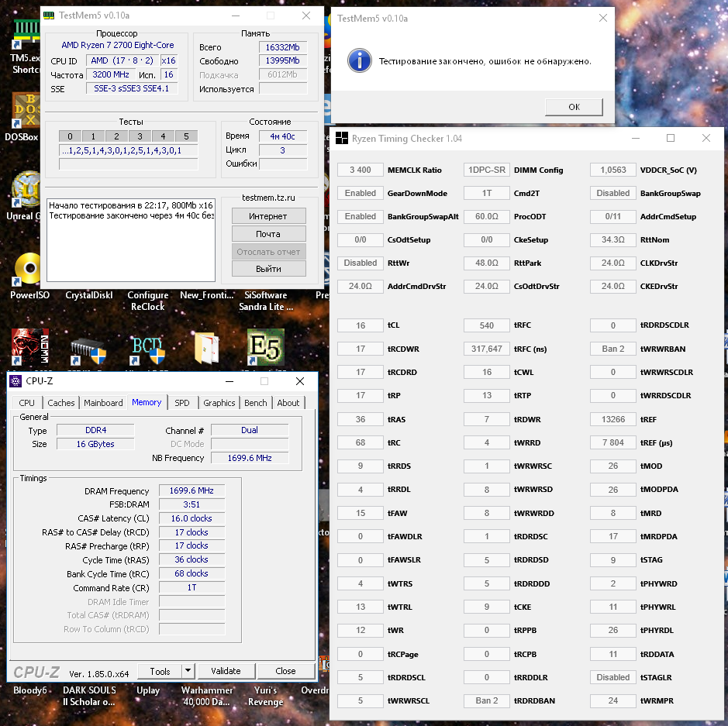The image size is (728, 726).
Task: Open the Yuri's Revenge desktop shortcut label
Action: coord(266,696)
